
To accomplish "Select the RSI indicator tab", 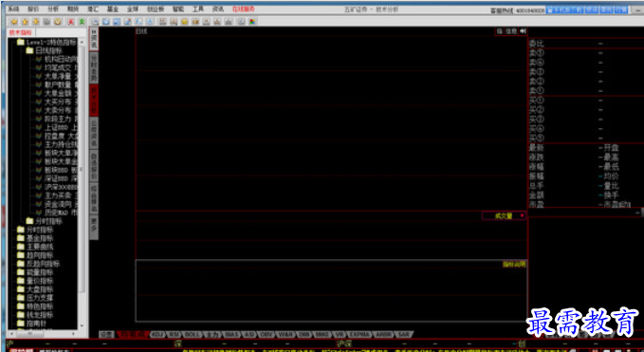I will tap(175, 335).
